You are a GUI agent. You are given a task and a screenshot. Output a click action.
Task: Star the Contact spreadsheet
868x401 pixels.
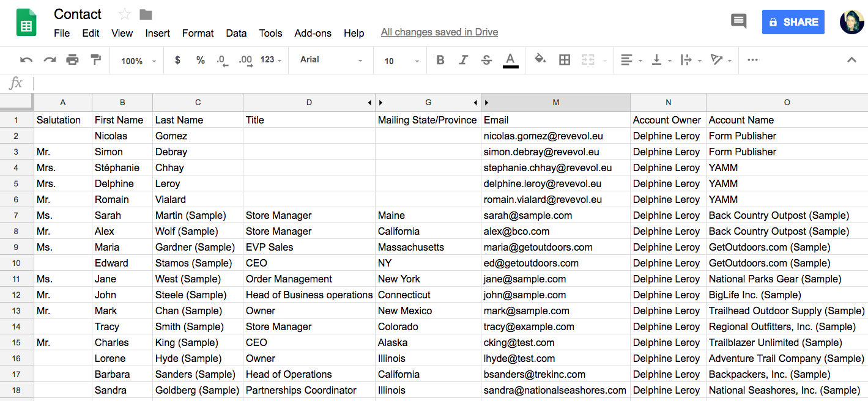pos(125,14)
